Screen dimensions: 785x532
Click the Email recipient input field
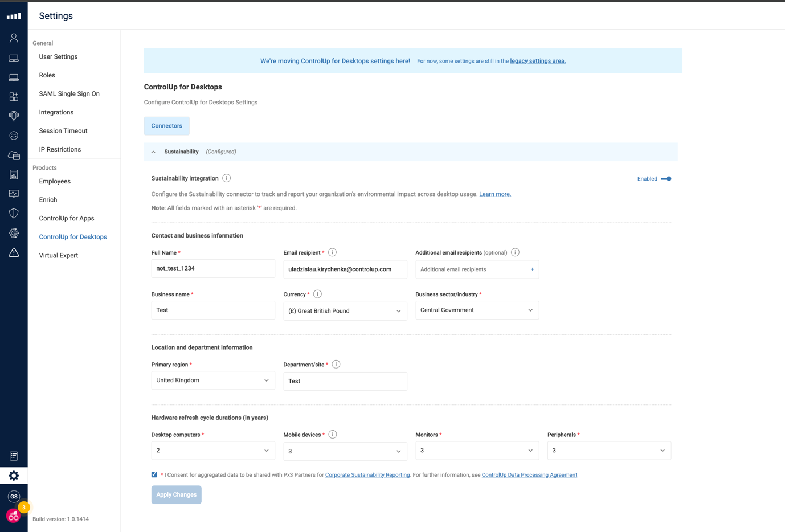345,269
